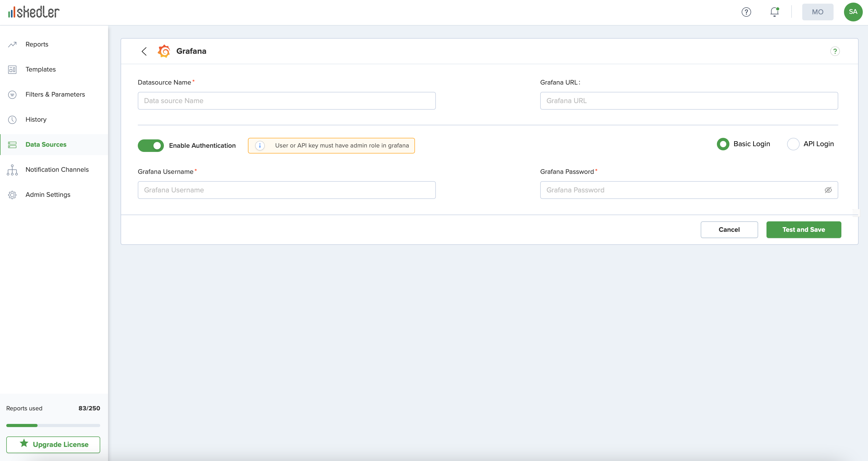Go to Notification Channels
Image resolution: width=868 pixels, height=461 pixels.
(57, 169)
